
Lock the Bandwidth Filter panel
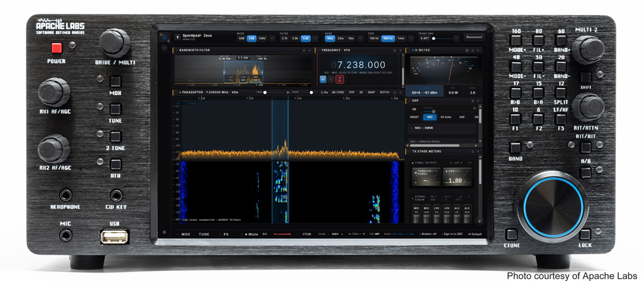[304, 50]
